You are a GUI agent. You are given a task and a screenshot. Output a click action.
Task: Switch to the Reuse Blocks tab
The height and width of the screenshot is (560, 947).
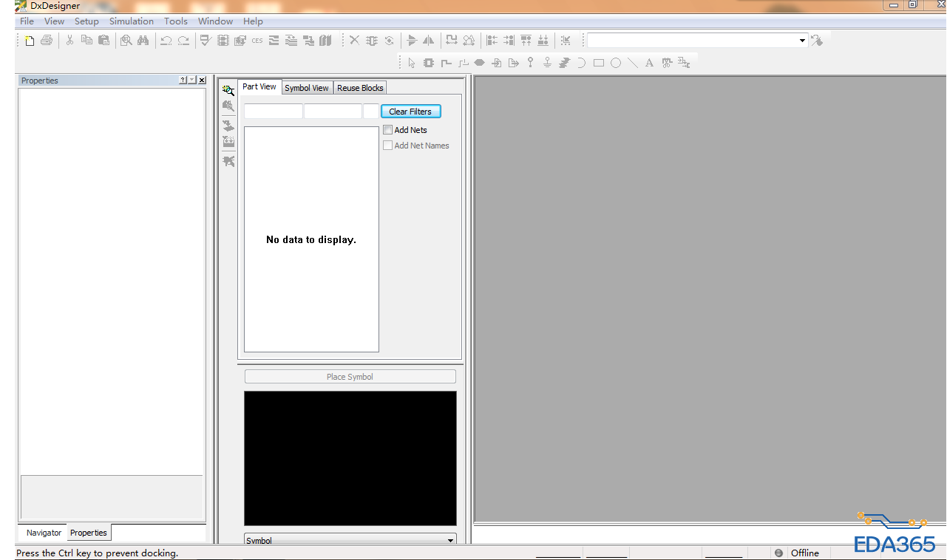360,88
